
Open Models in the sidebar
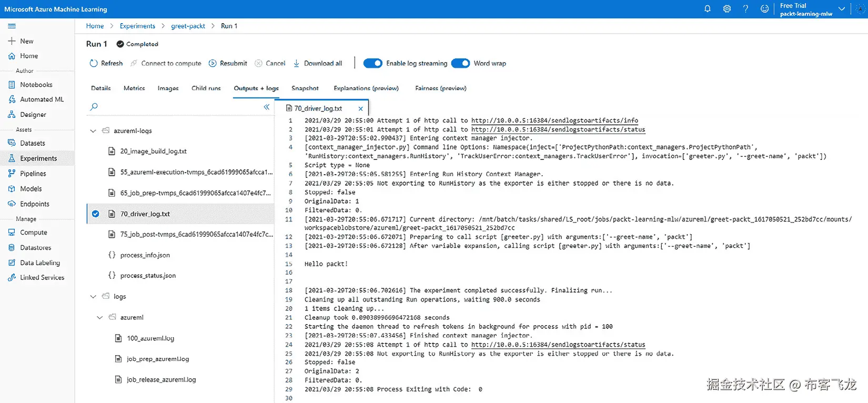[x=25, y=189]
